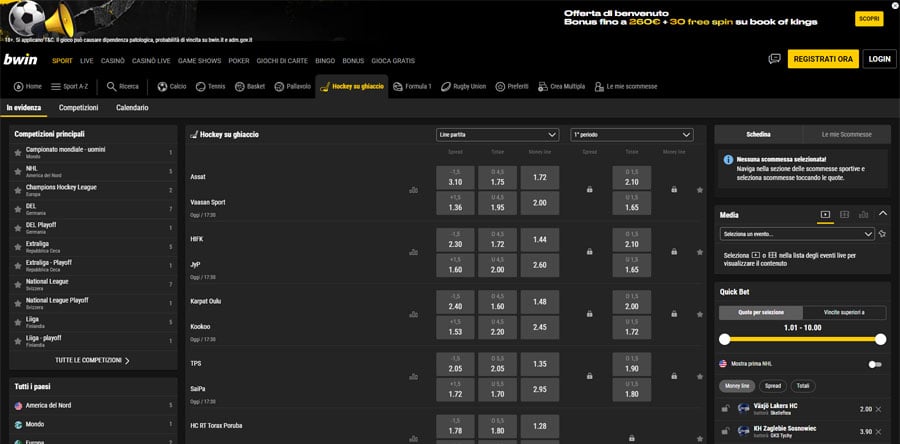Open statistics icon for Assat match

[414, 190]
